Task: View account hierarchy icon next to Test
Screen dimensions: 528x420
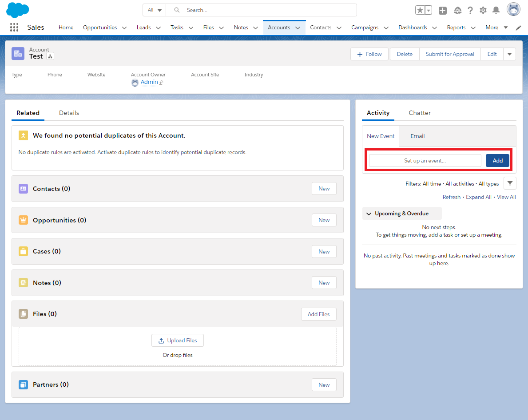Action: tap(50, 56)
